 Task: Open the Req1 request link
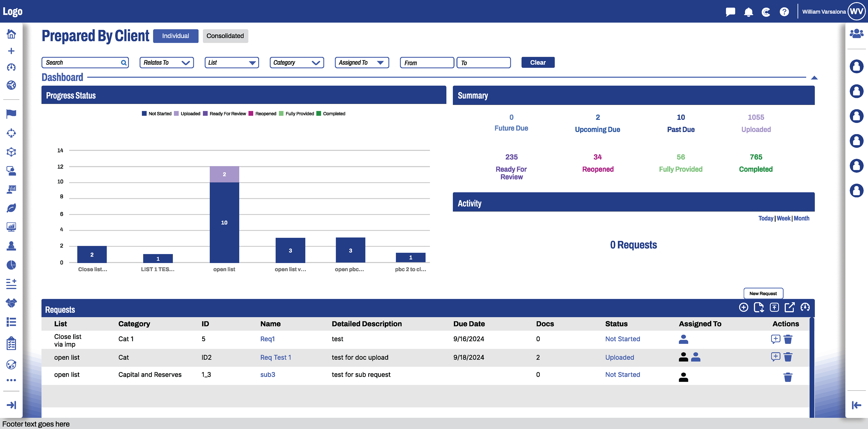click(268, 339)
